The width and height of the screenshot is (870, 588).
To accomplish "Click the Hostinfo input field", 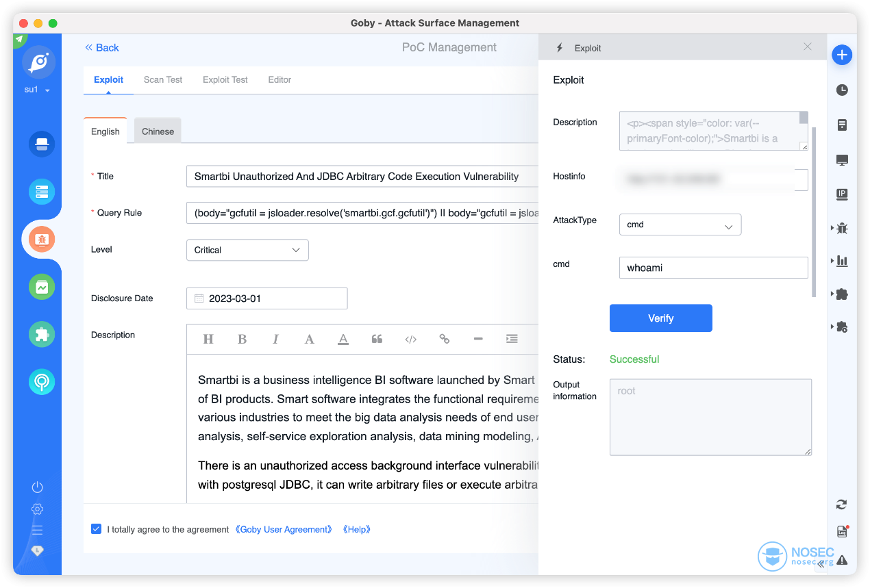I will tap(713, 179).
